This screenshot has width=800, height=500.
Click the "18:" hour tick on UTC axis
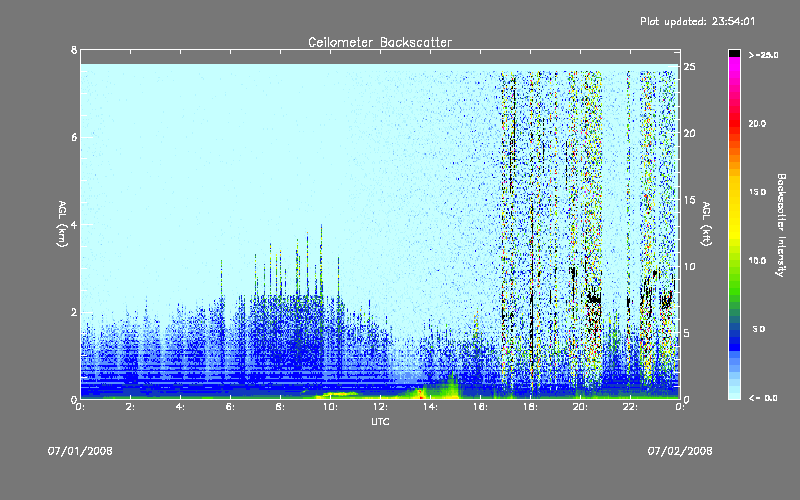pos(530,407)
